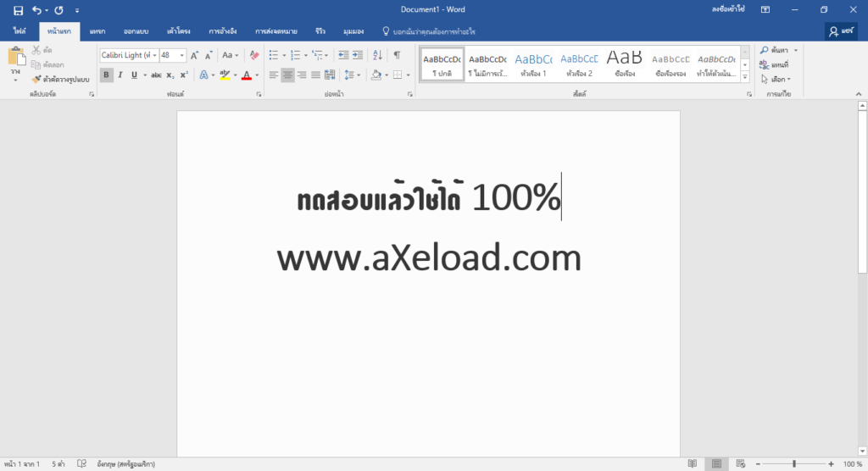The height and width of the screenshot is (471, 868).
Task: Click the Thai distributed alignment icon
Action: [330, 75]
